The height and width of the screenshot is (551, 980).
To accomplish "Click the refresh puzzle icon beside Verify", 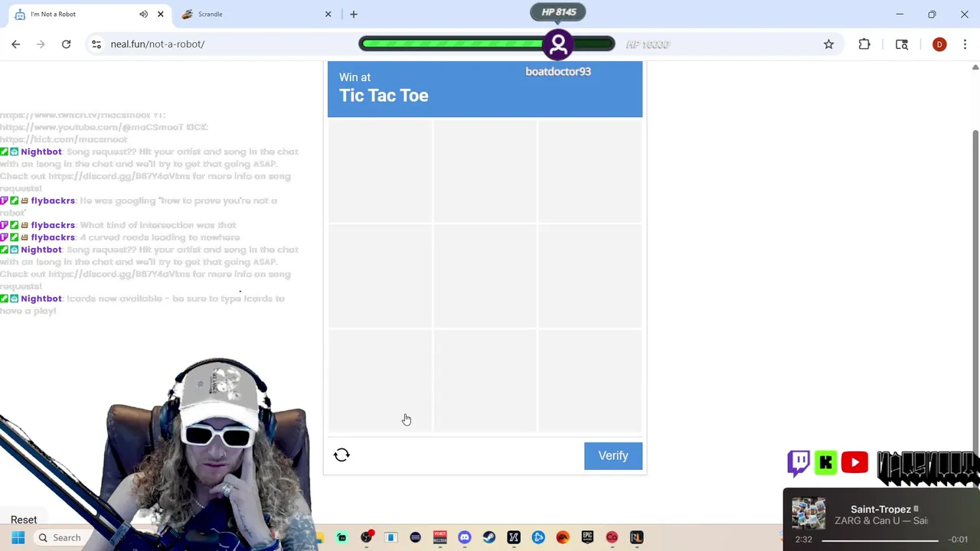I will pyautogui.click(x=341, y=455).
